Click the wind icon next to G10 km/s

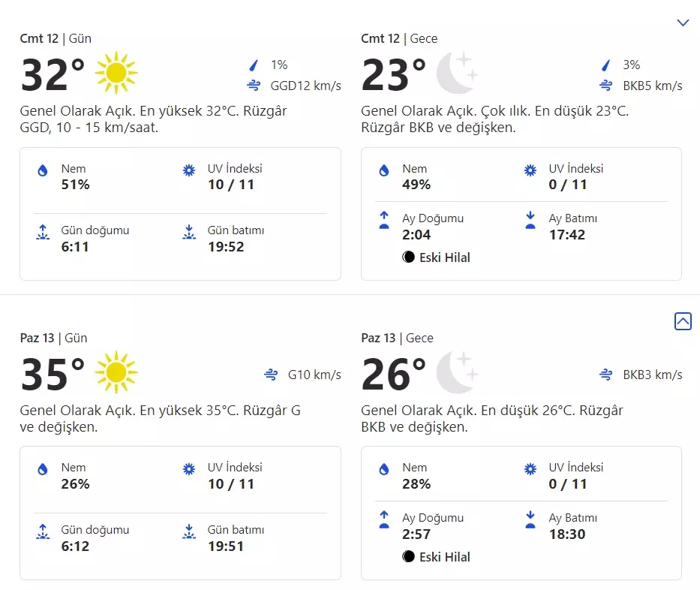(x=271, y=375)
